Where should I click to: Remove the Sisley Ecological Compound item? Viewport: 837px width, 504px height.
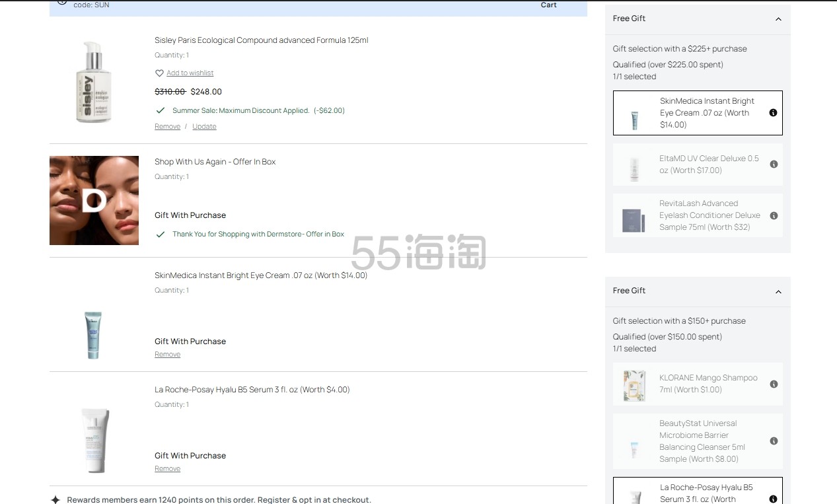pyautogui.click(x=167, y=127)
